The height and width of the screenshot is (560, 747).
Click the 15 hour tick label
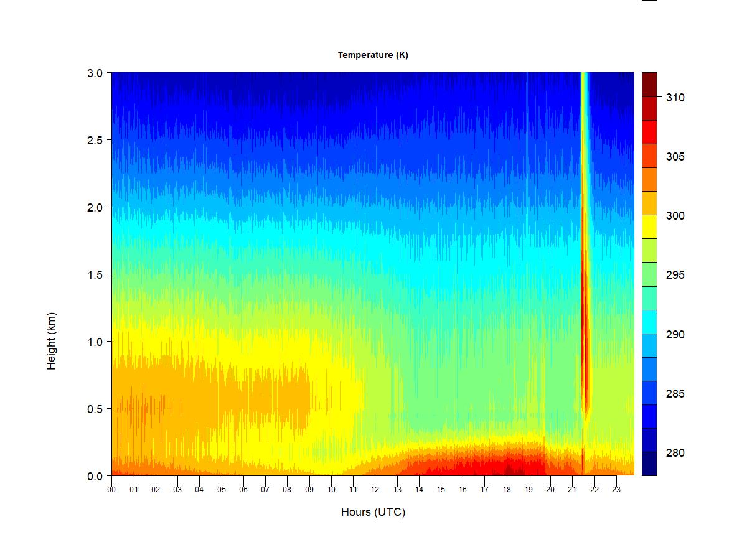click(441, 490)
